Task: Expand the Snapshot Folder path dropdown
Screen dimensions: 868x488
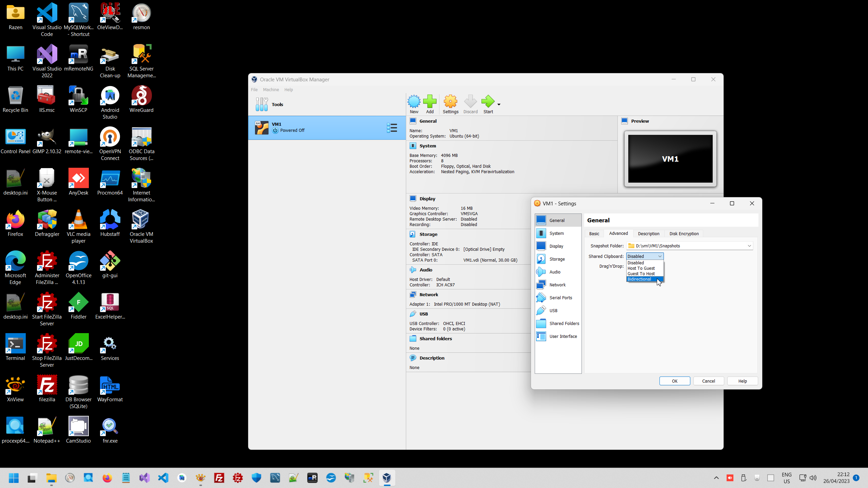Action: click(x=749, y=246)
